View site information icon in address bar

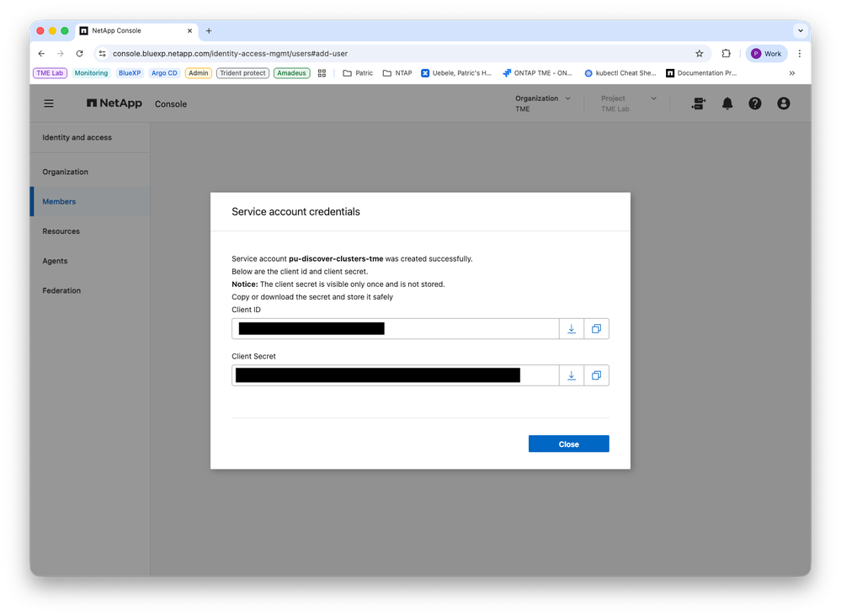103,54
